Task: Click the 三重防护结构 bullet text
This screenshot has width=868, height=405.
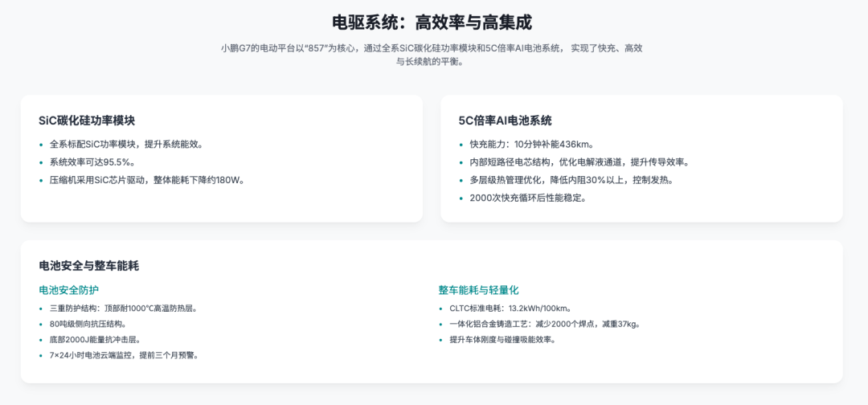Action: [124, 309]
